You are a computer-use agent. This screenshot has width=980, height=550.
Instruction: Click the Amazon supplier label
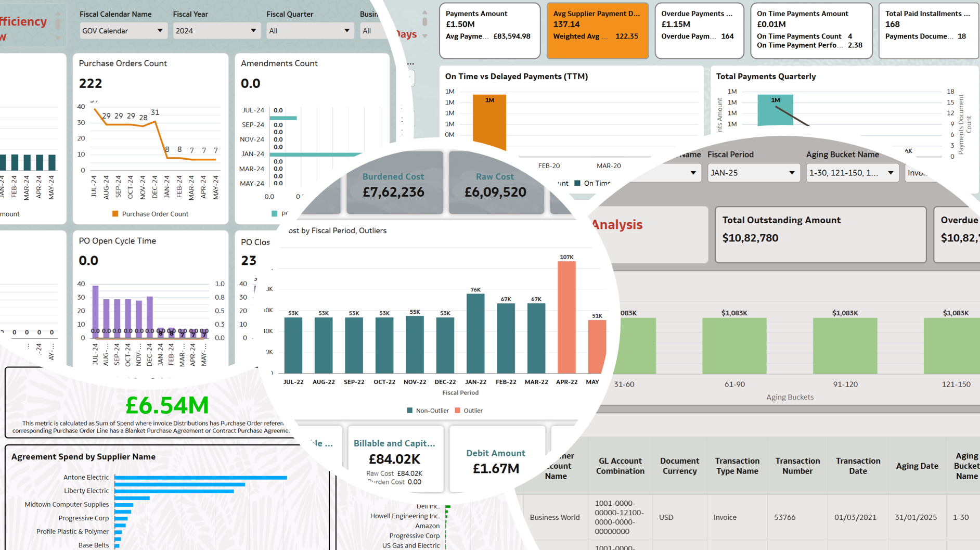[427, 526]
